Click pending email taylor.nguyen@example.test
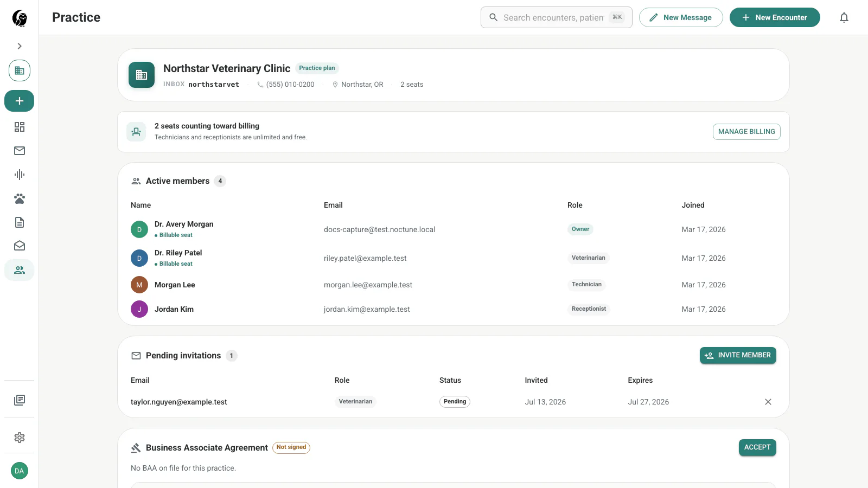This screenshot has width=868, height=488. (x=179, y=402)
